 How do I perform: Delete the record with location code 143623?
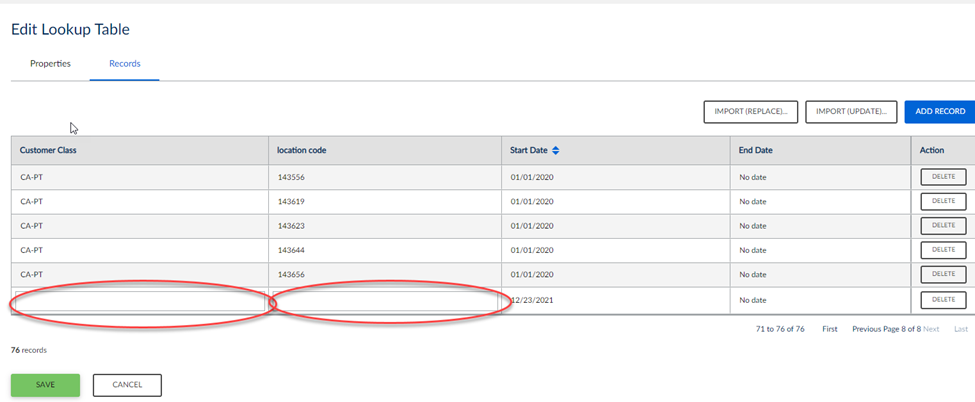coord(943,226)
